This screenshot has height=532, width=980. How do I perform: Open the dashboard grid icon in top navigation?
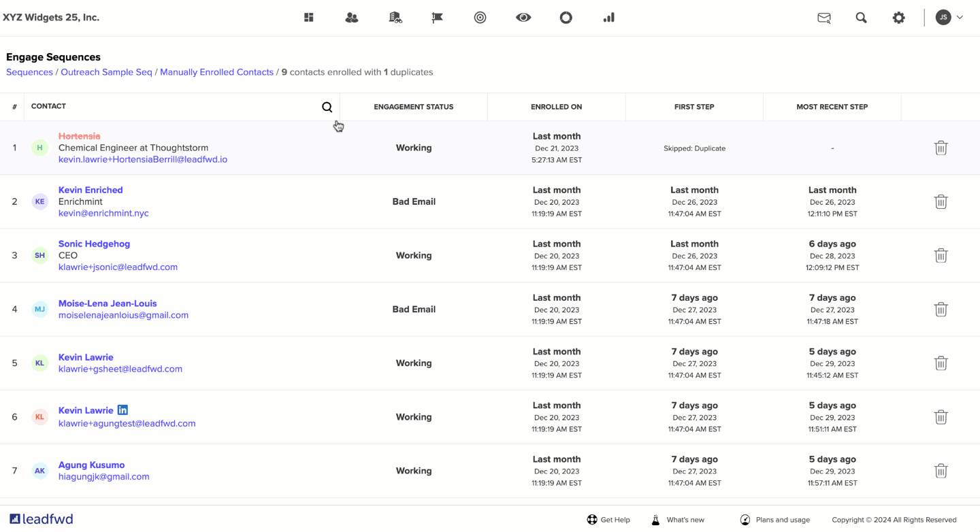click(x=308, y=18)
